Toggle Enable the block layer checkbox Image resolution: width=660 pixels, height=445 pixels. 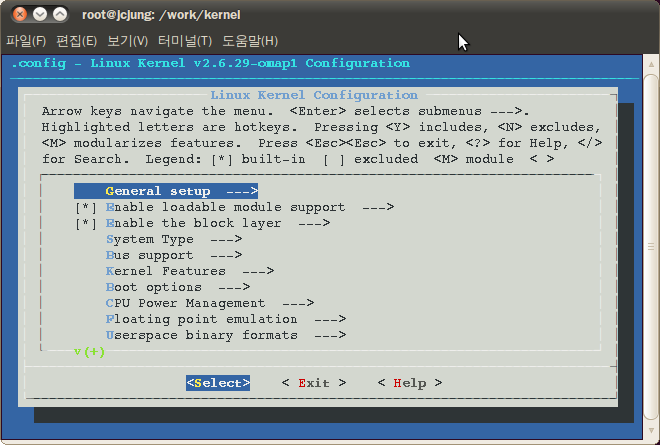[86, 224]
